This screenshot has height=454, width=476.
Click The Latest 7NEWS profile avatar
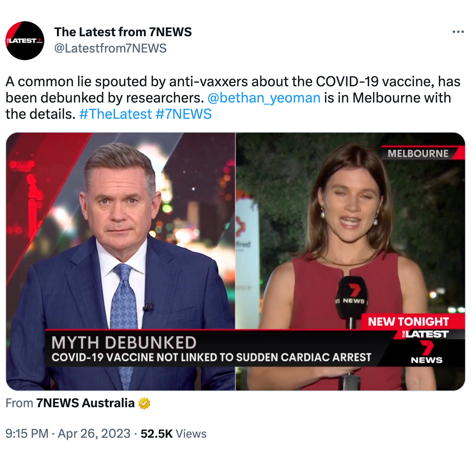click(x=25, y=40)
